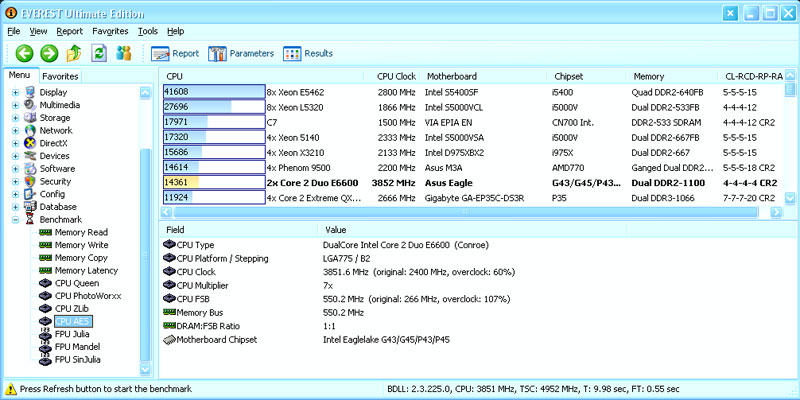Expand the Storage tree node
Viewport: 800px width, 400px height.
tap(15, 118)
